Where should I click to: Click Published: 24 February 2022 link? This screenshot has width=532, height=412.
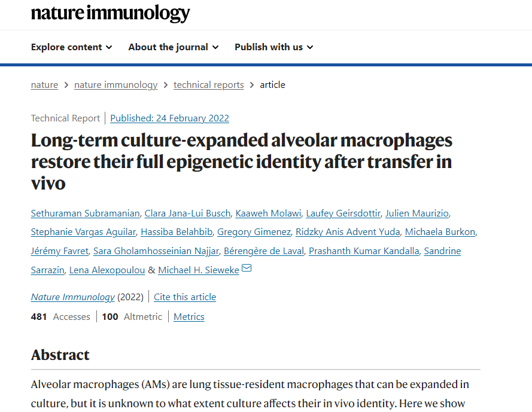[169, 118]
